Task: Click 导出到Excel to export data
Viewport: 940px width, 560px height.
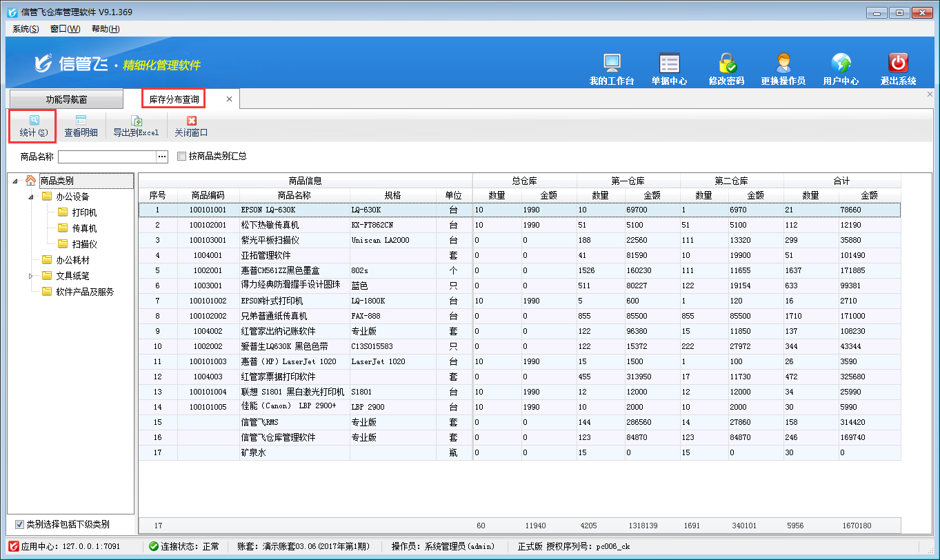Action: click(135, 126)
